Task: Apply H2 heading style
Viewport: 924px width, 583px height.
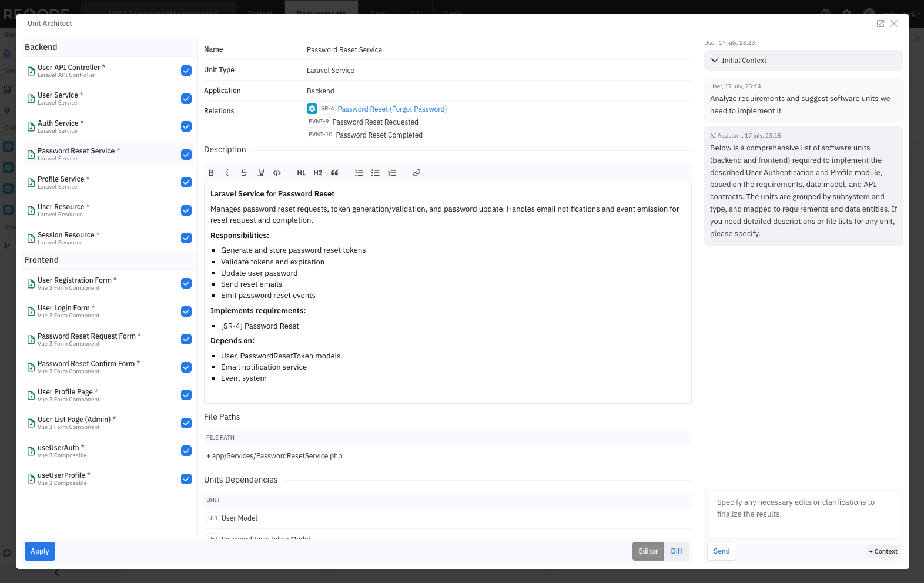Action: [x=318, y=173]
